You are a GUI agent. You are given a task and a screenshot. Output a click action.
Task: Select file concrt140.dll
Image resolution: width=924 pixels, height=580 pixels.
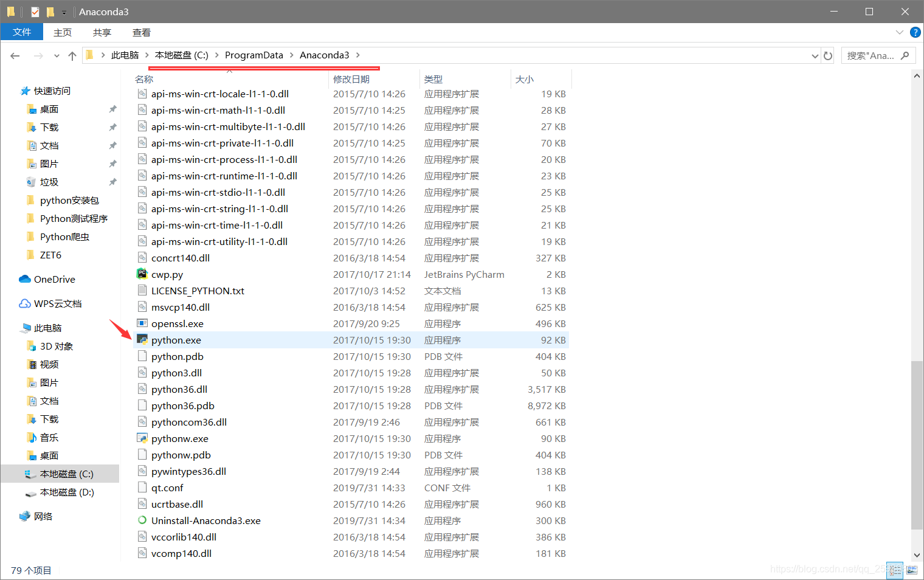tap(181, 258)
